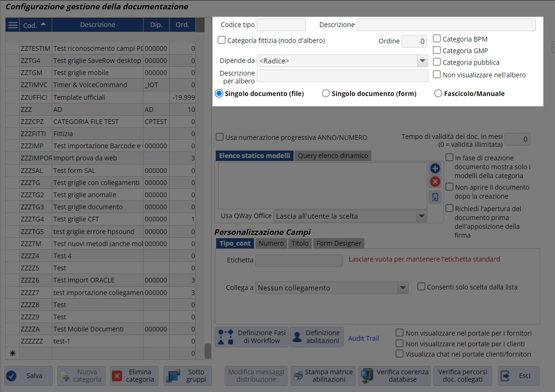Viewport: 555px width, 392px height.
Task: Click the hamburger menu icon in grid header
Action: click(x=12, y=25)
